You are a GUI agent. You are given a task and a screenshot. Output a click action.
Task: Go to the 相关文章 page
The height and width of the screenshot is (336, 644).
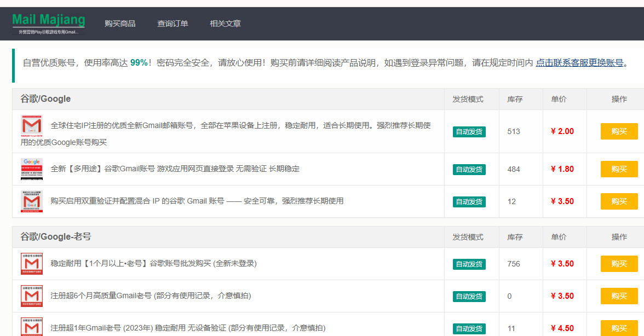click(225, 24)
